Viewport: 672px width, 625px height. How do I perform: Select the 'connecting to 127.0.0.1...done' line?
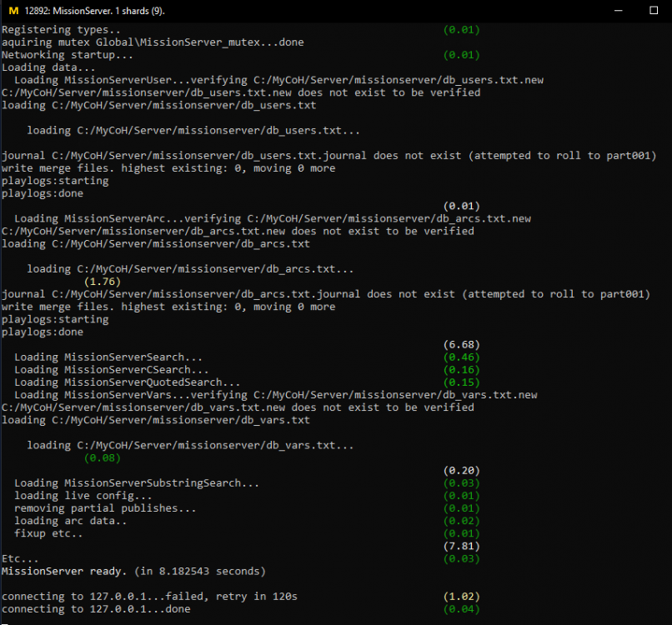96,609
